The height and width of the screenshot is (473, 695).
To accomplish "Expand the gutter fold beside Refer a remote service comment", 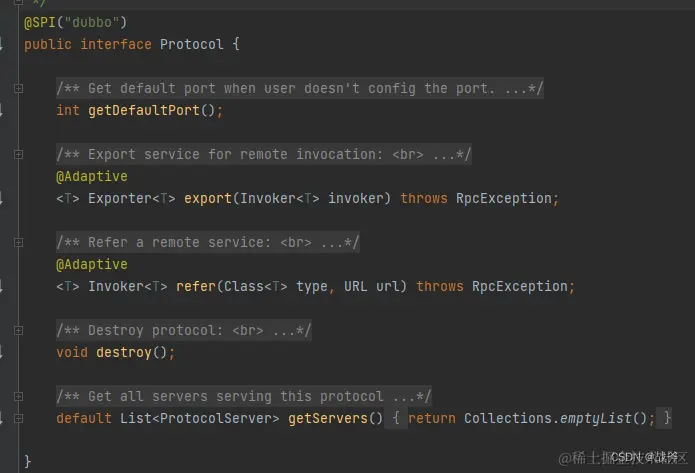I will coord(18,242).
